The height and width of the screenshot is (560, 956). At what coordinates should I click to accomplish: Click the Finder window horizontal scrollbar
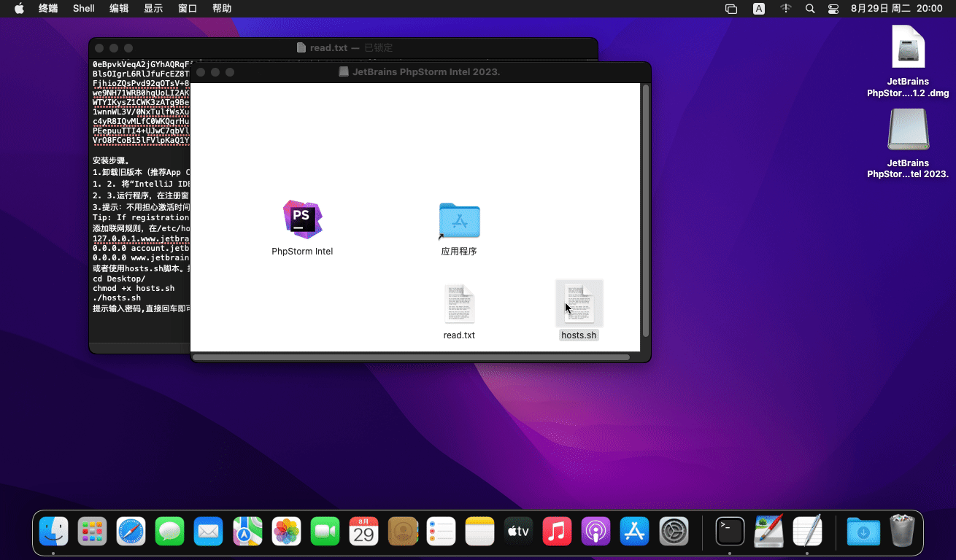click(x=411, y=357)
